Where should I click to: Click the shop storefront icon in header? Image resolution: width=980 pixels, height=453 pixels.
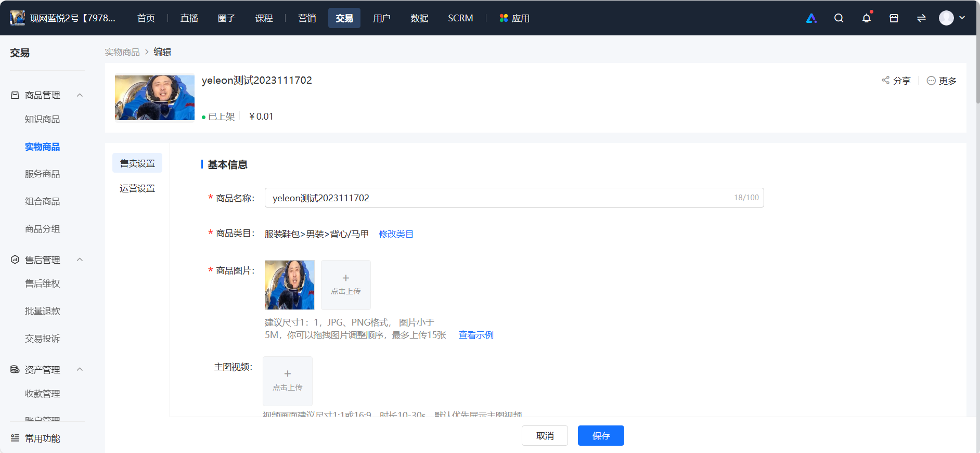[894, 18]
